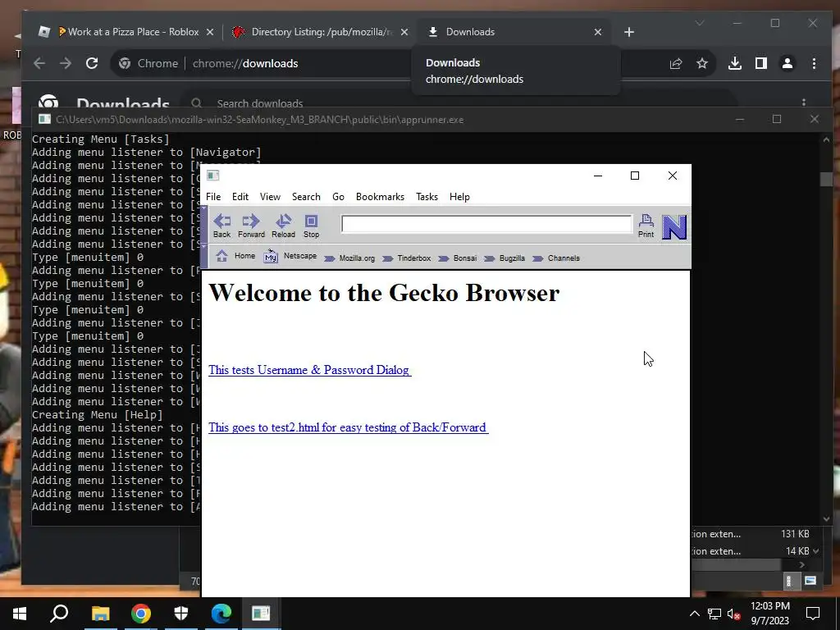Image resolution: width=840 pixels, height=630 pixels.
Task: Click the apprunner.exe console title bar icon
Action: (44, 120)
